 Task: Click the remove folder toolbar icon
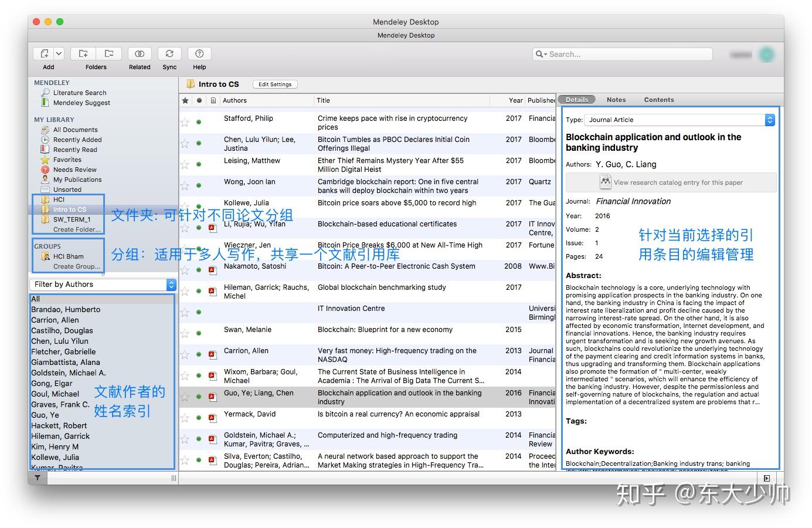point(109,53)
